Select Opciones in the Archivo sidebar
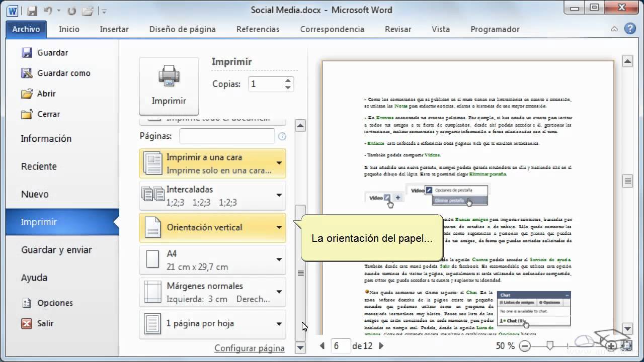Screen dimensions: 644x362 pyautogui.click(x=55, y=303)
